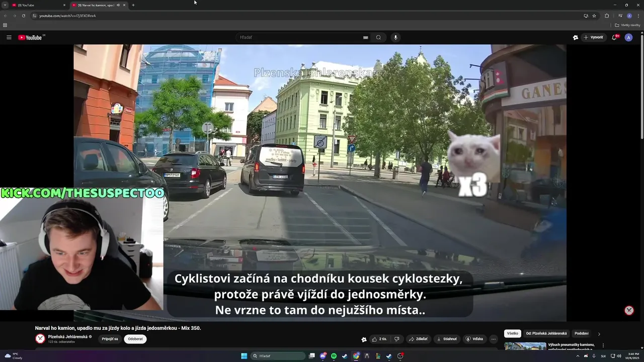The width and height of the screenshot is (644, 362).
Task: Click the Windows taskbar search box
Action: click(x=279, y=356)
